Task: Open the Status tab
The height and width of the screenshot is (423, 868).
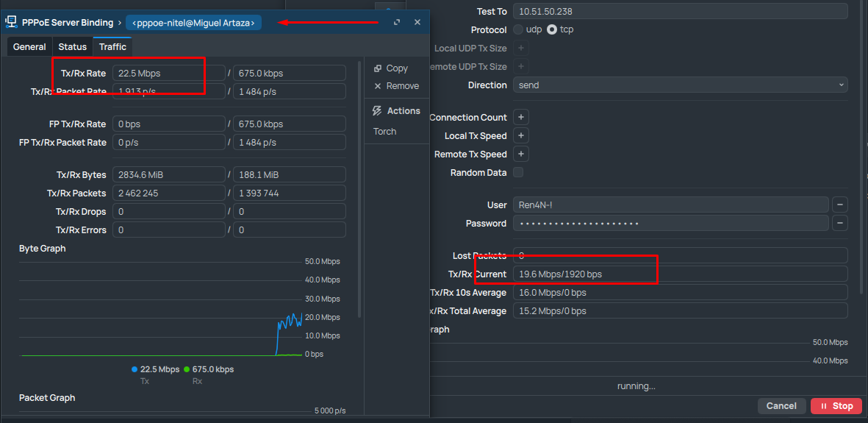Action: point(73,47)
